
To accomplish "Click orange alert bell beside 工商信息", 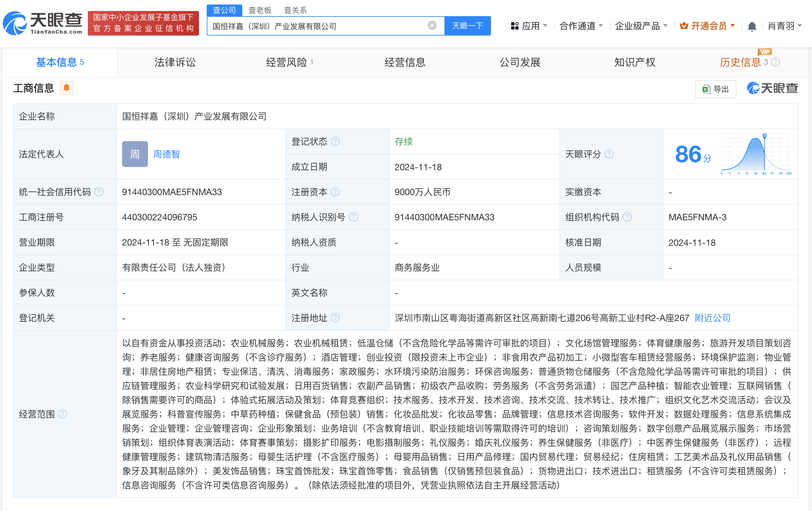I will 67,88.
